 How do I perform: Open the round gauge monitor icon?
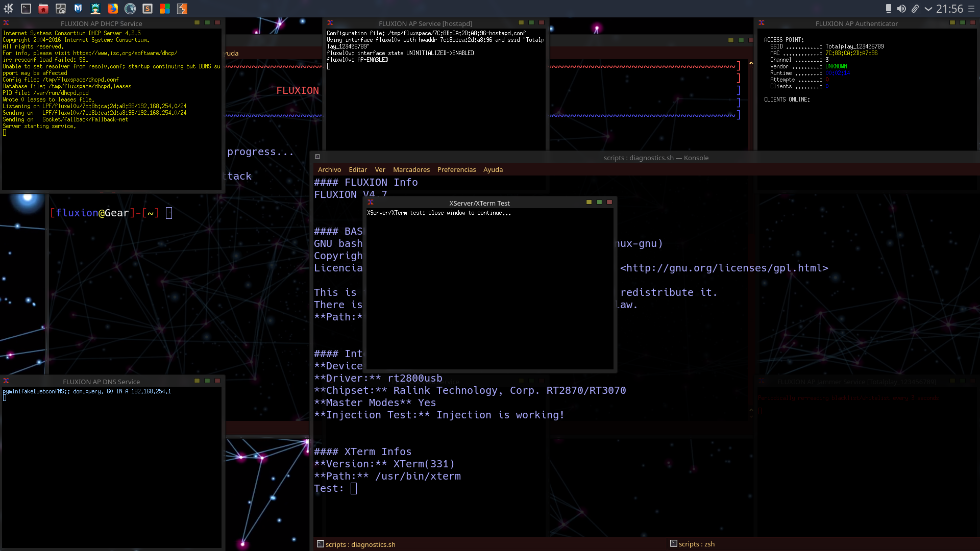130,8
